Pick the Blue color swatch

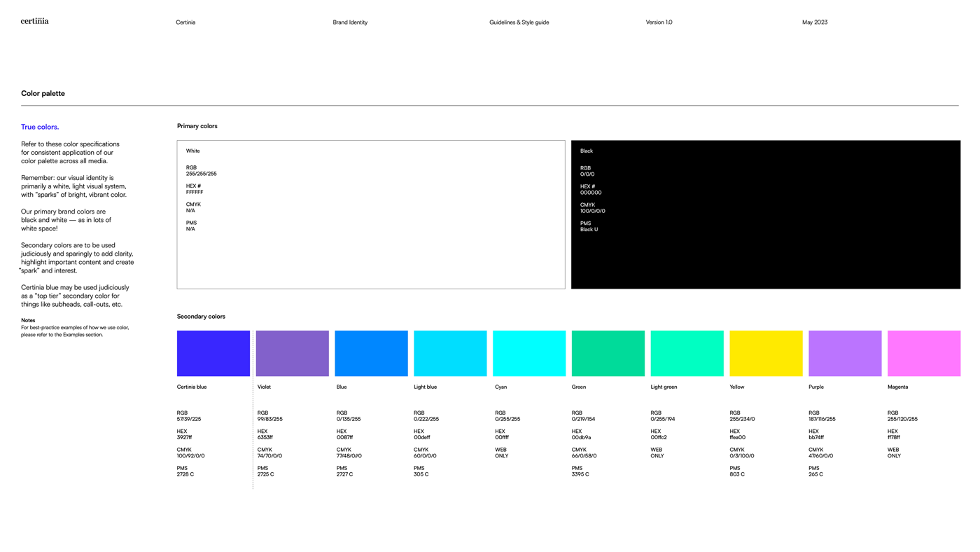371,353
